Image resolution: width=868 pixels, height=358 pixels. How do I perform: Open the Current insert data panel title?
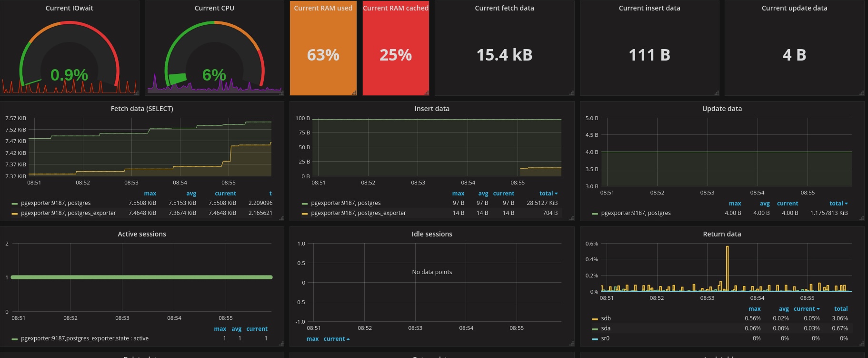(649, 8)
